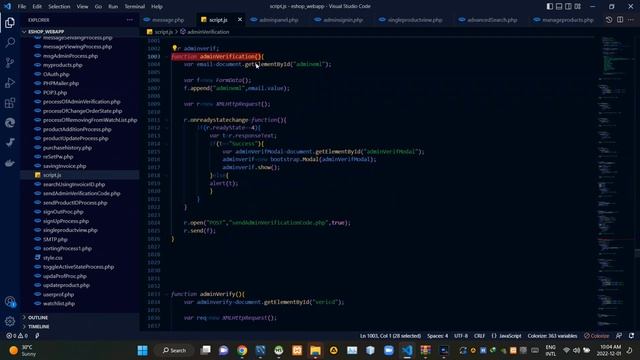
Task: Change the CRLF end of line setting
Action: click(x=479, y=336)
